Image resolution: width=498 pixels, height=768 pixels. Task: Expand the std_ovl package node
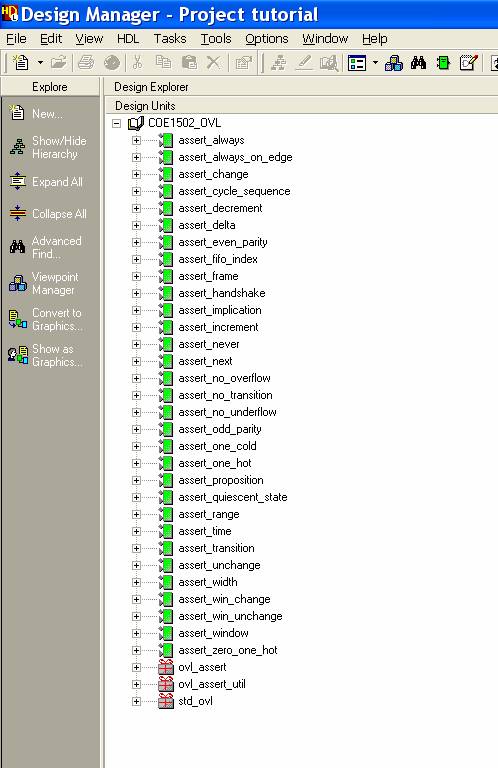136,701
